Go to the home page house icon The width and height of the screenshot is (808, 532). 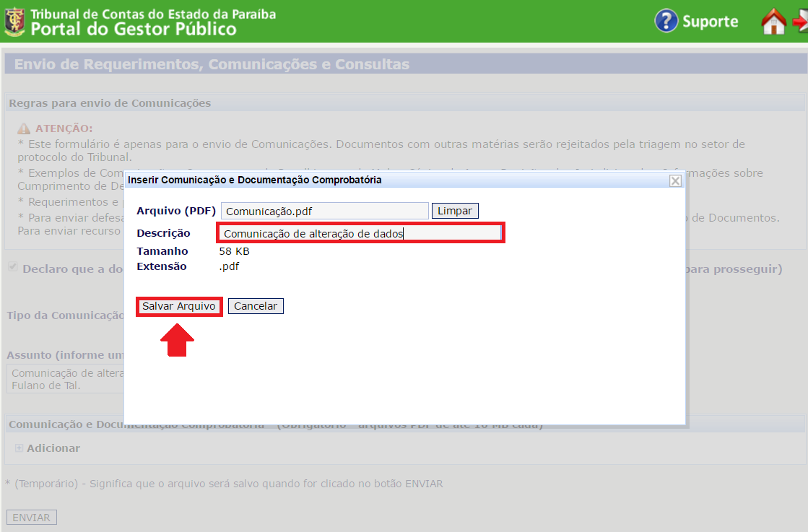773,21
